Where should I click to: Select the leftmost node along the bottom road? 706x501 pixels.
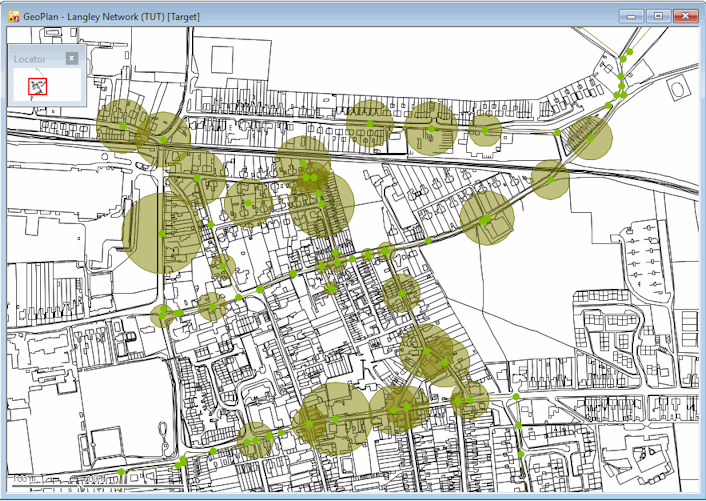(x=121, y=471)
